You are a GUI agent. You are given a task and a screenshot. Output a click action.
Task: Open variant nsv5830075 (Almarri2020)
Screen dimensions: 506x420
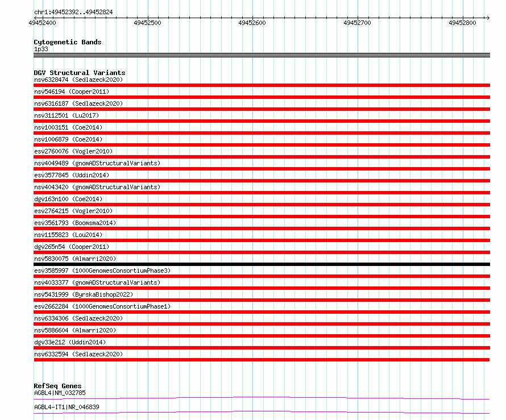(75, 259)
